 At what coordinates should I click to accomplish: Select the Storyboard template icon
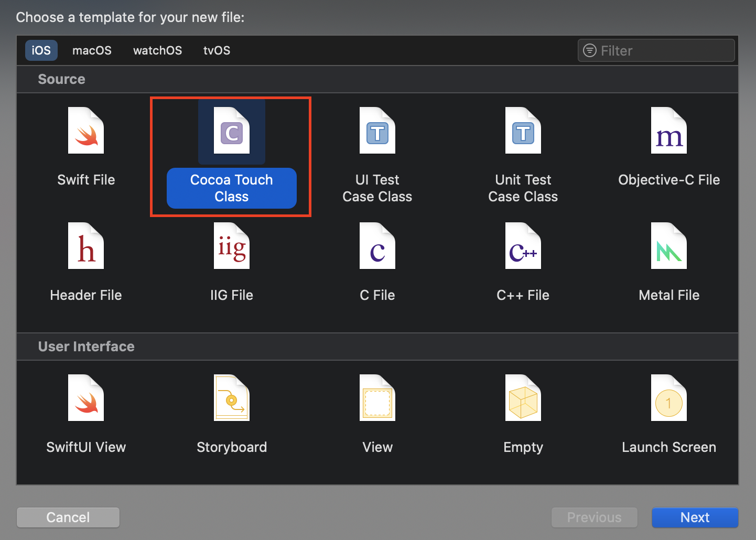pos(232,398)
